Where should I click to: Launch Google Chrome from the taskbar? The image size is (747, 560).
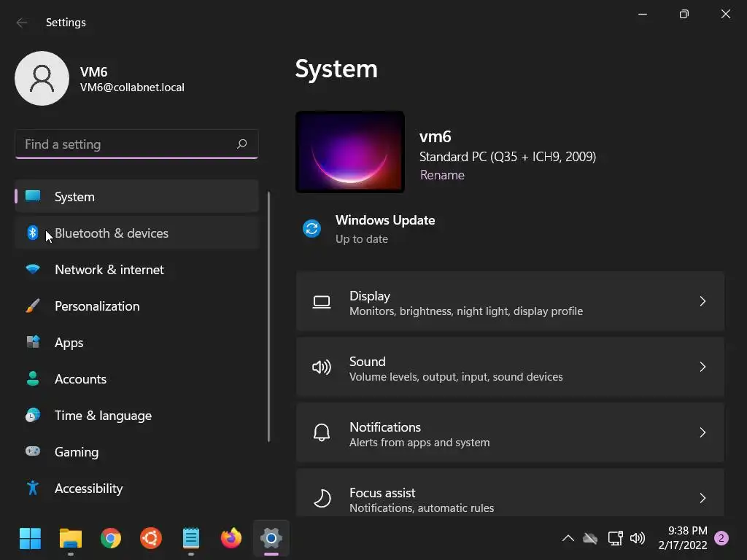[x=111, y=539]
